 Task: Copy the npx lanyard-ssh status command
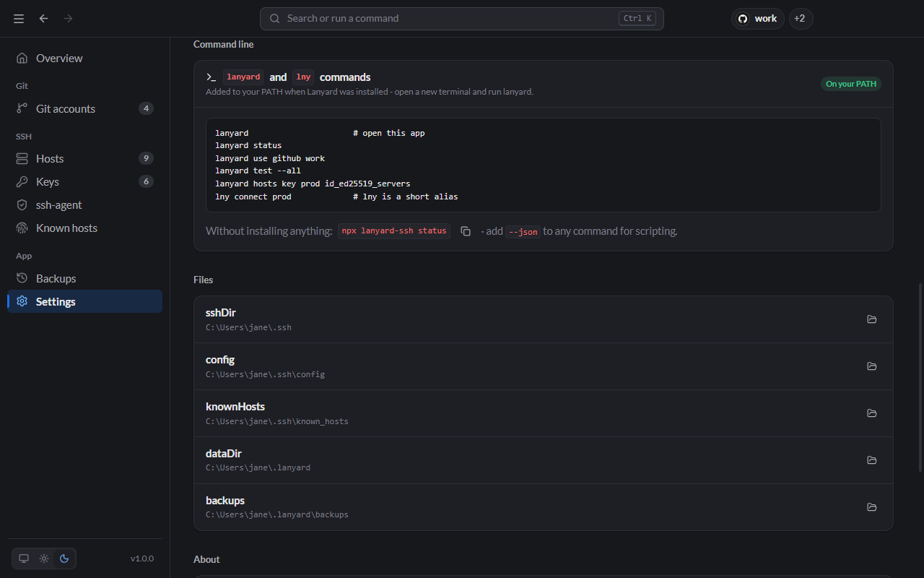click(x=466, y=231)
